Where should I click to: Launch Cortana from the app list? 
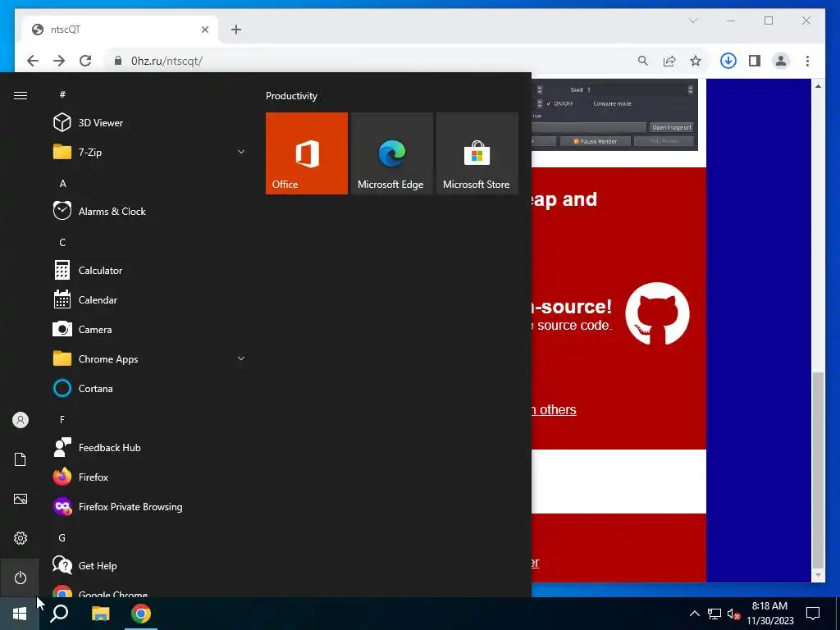[148, 388]
